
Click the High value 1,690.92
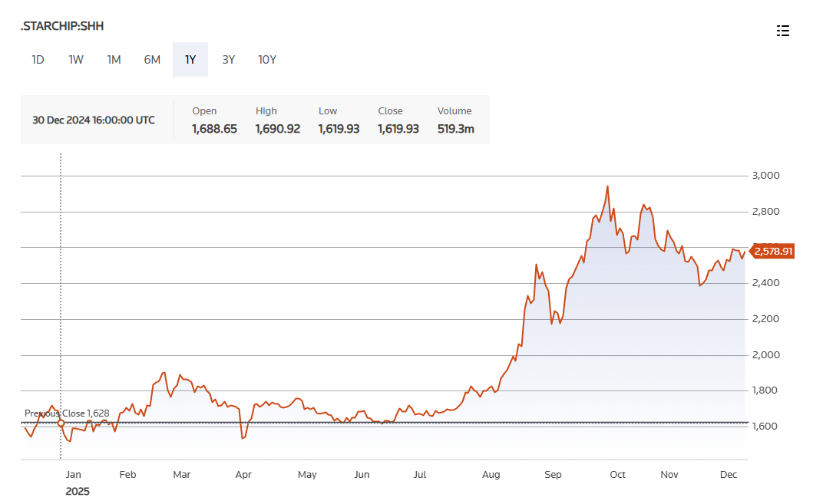(277, 129)
